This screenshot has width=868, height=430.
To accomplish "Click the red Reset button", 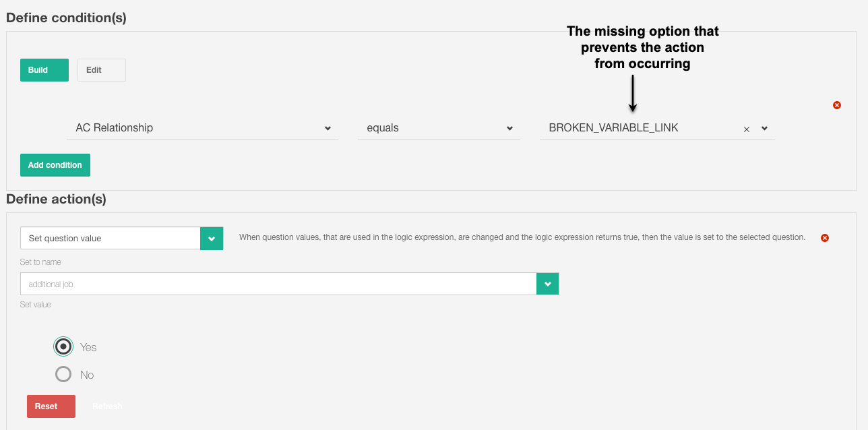I will [x=51, y=406].
